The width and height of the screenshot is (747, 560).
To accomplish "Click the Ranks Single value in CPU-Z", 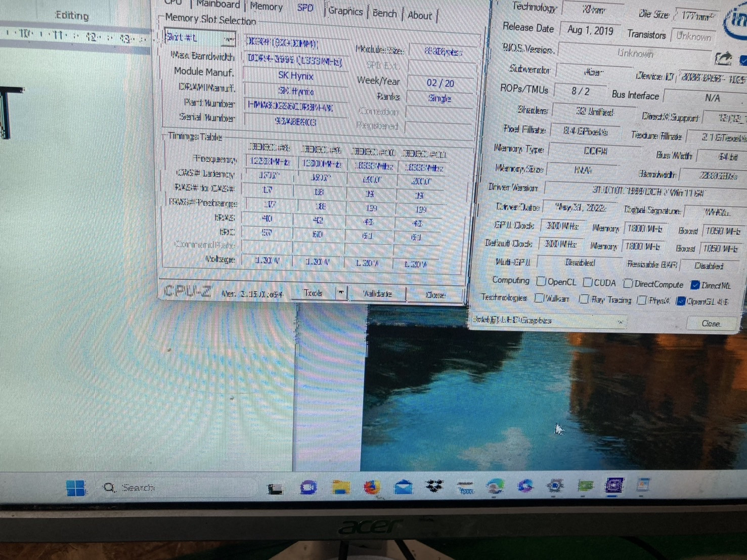I will tap(439, 98).
